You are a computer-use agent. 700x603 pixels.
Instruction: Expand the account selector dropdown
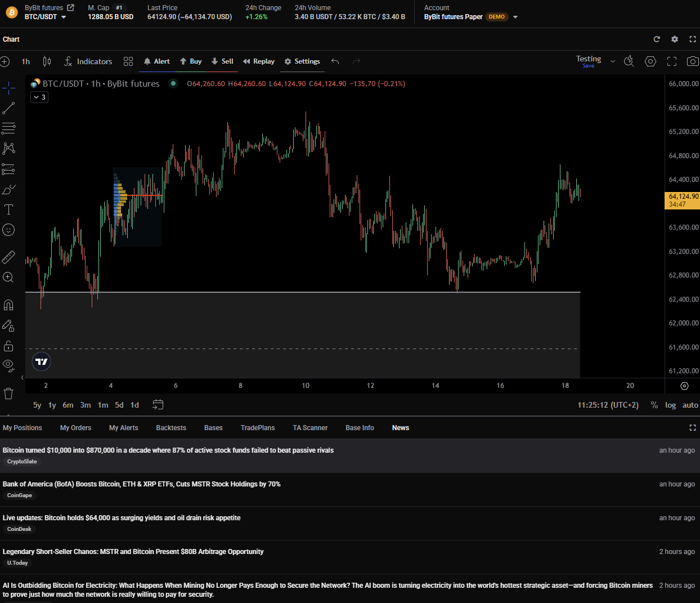click(515, 17)
